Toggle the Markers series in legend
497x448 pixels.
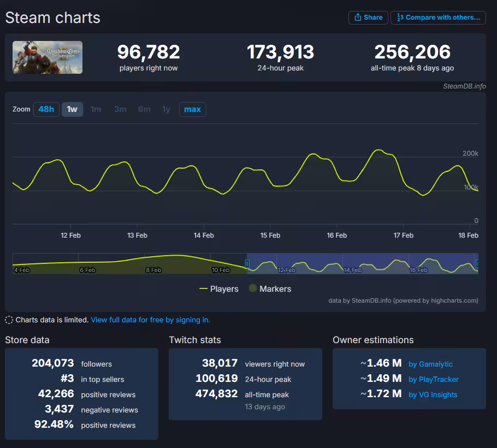click(270, 289)
